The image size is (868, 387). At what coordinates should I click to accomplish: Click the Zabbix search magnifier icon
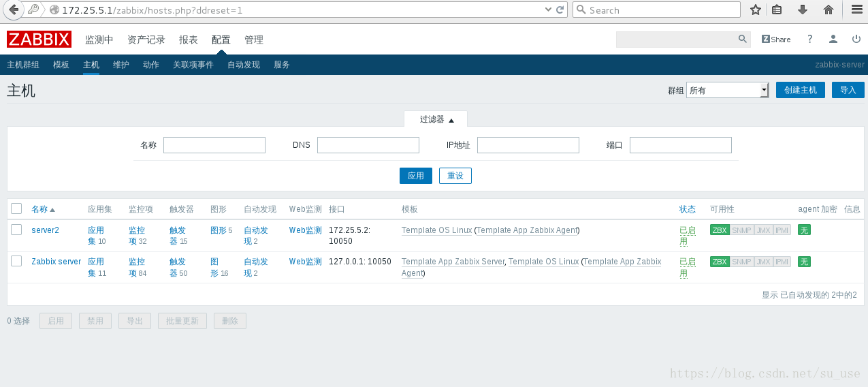coord(743,40)
